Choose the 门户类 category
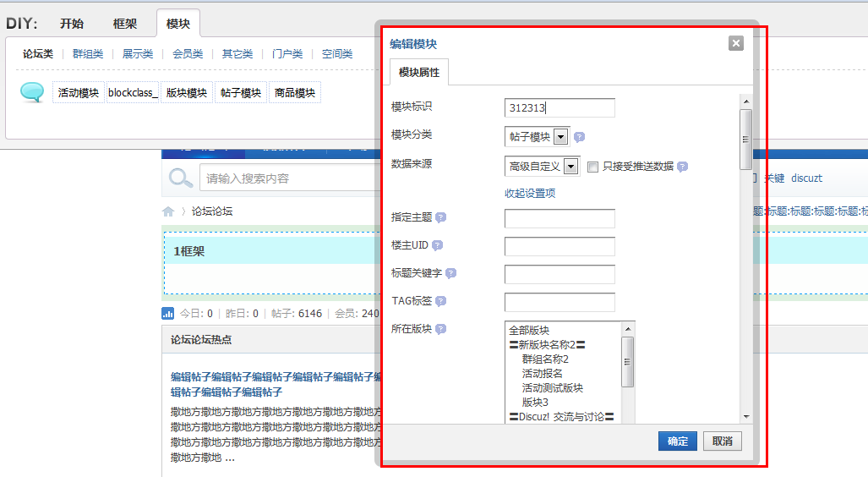This screenshot has width=868, height=477. click(x=287, y=54)
